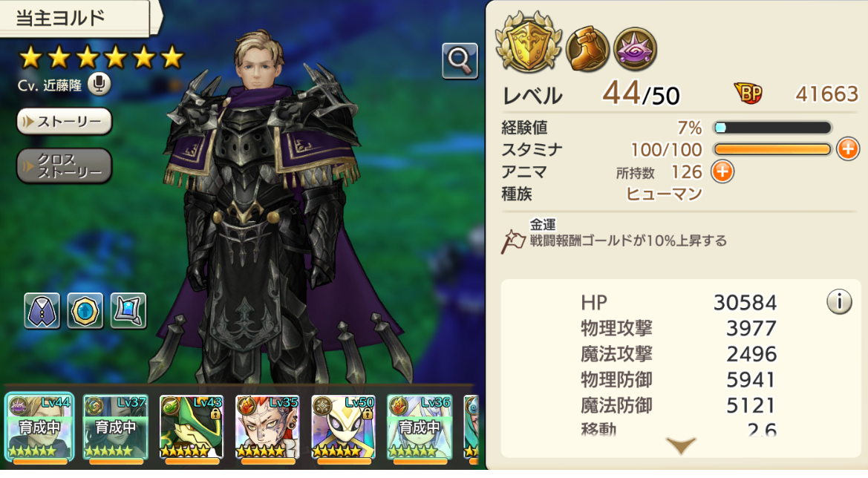Expand stats list with the down chevron
868x478 pixels.
pyautogui.click(x=681, y=445)
